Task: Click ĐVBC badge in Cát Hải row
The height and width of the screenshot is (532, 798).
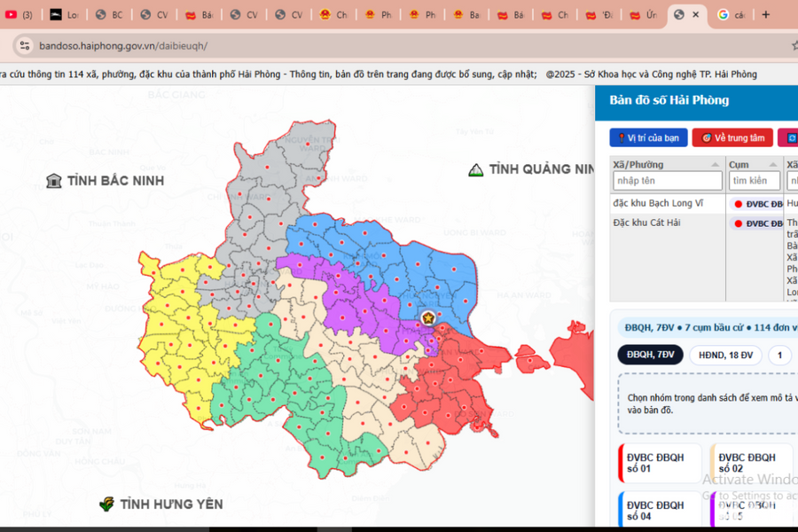Action: [x=757, y=223]
